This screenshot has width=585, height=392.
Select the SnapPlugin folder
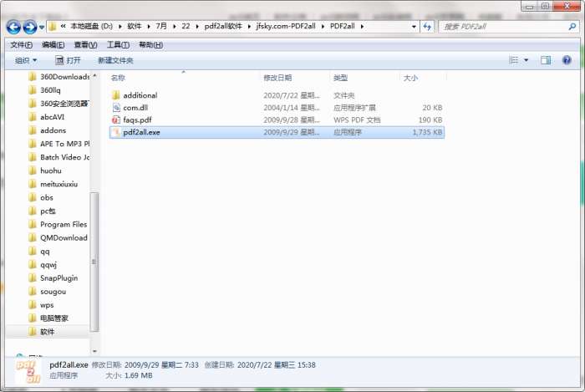click(x=53, y=278)
